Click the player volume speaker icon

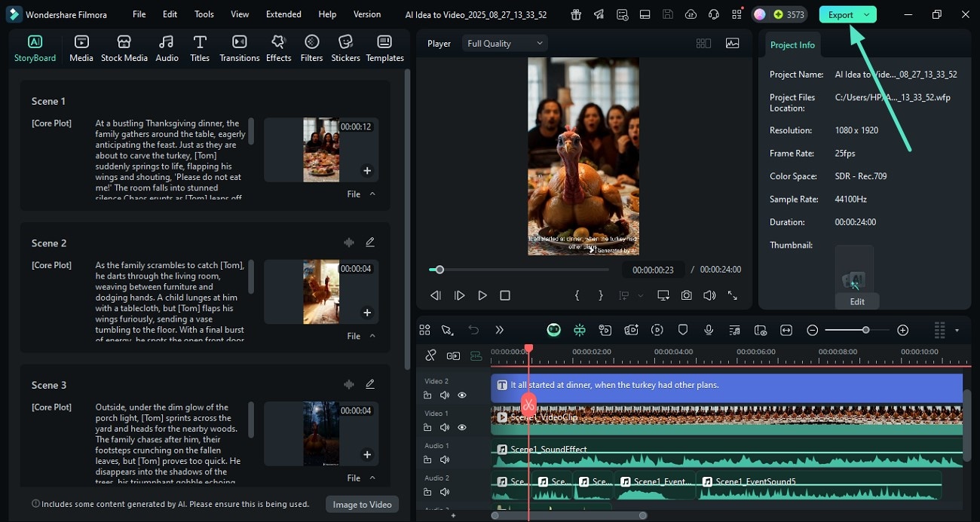(x=709, y=296)
